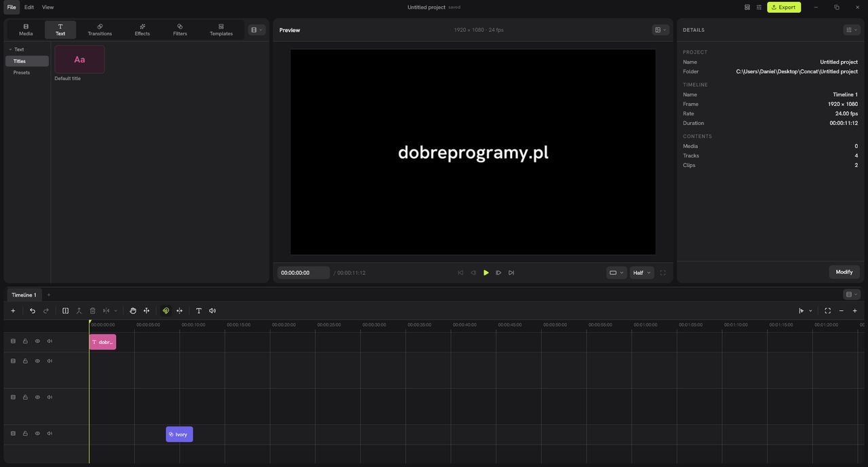Add a new track with the plus icon
868x467 pixels.
pyautogui.click(x=13, y=311)
